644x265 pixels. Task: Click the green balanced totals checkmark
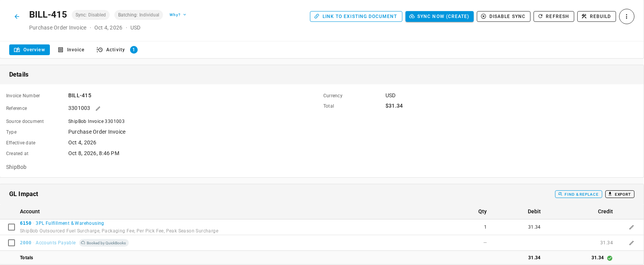click(x=609, y=258)
